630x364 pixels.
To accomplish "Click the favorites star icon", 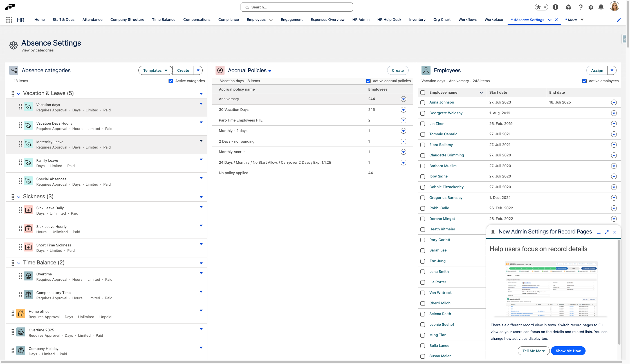I will point(538,7).
